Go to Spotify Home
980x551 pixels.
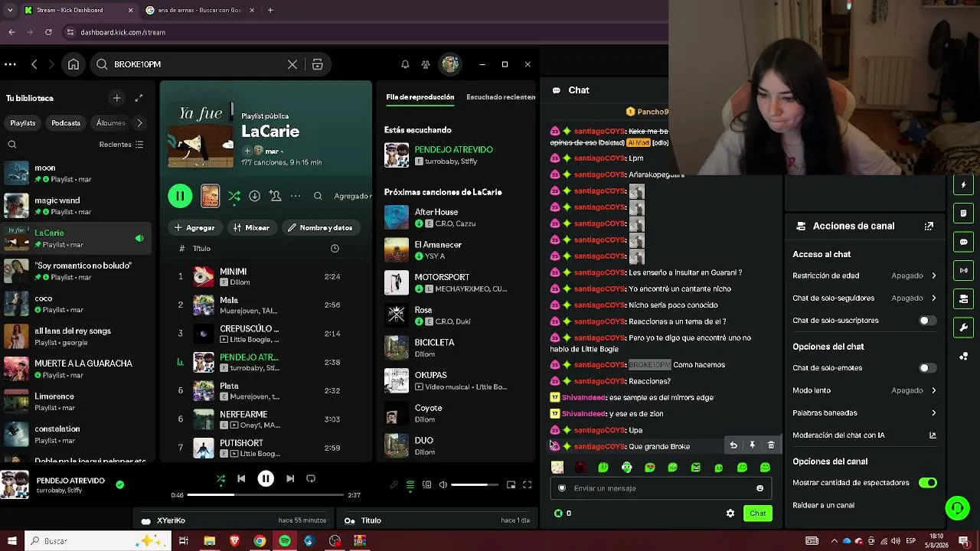pos(73,64)
